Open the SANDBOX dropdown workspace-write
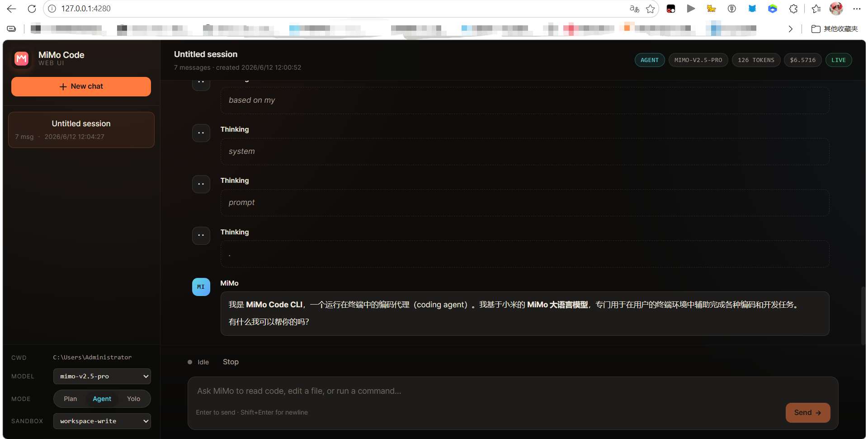The image size is (868, 439). click(x=102, y=421)
